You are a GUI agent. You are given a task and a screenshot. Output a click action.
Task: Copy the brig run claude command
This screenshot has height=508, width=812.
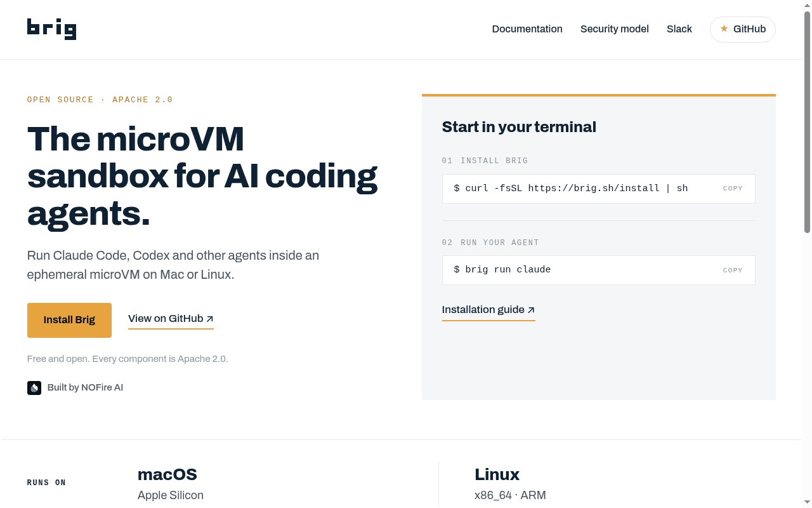click(x=733, y=271)
